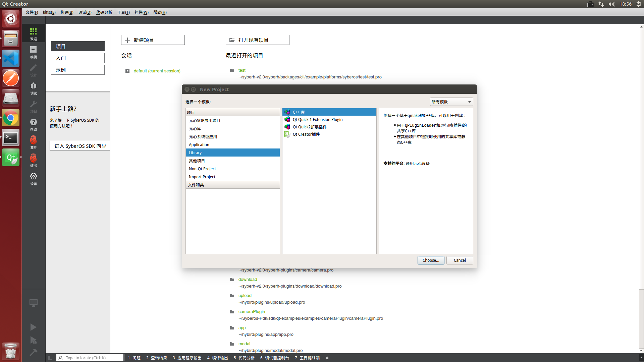Image resolution: width=644 pixels, height=362 pixels.
Task: Open the 调试(D) menu
Action: coord(85,12)
